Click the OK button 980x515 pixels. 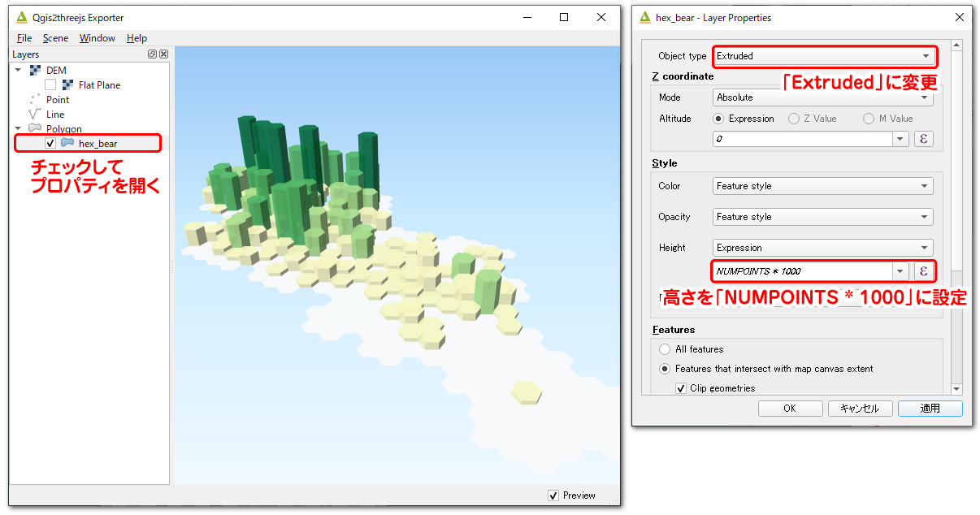point(789,409)
